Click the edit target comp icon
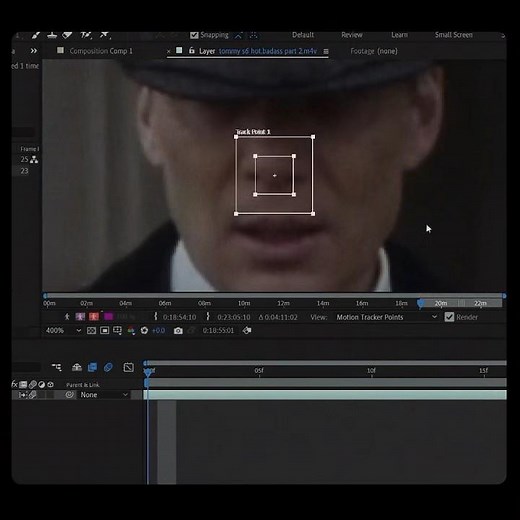Viewport: 520px width, 520px height. point(247,330)
